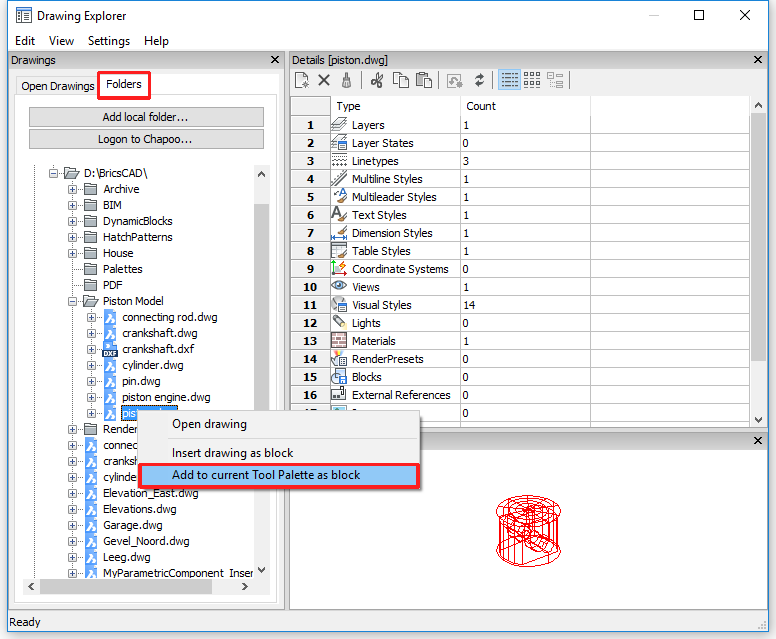Image resolution: width=776 pixels, height=639 pixels.
Task: Switch to Tree view mode
Action: (556, 80)
